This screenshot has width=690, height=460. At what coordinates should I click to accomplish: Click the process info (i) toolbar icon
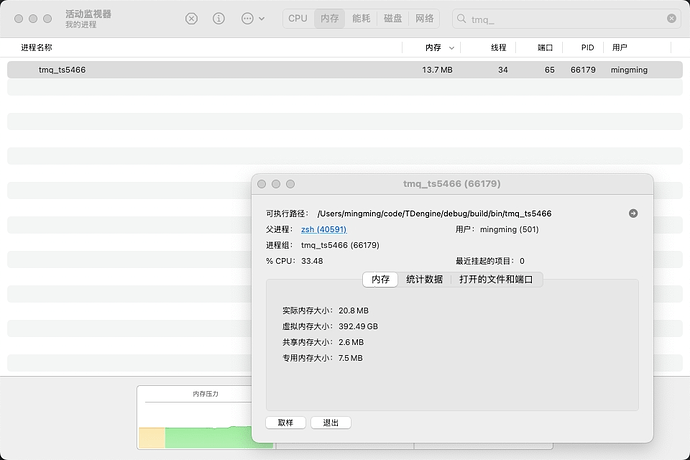pos(218,19)
